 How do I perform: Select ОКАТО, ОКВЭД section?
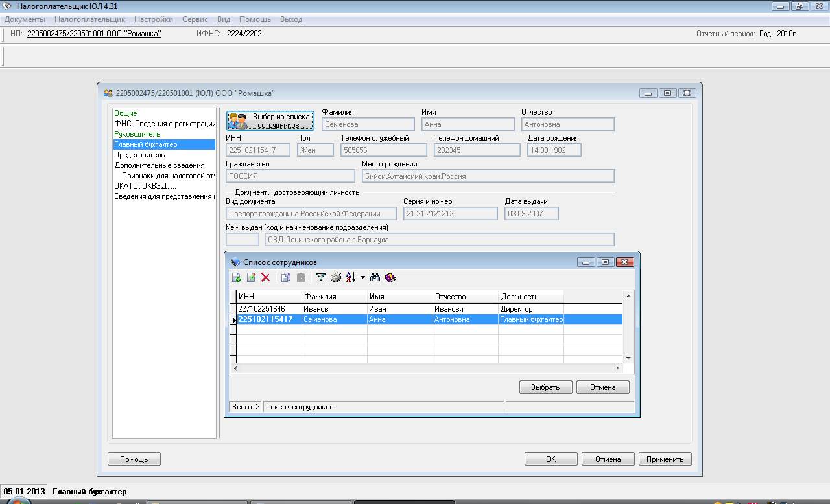coord(145,186)
